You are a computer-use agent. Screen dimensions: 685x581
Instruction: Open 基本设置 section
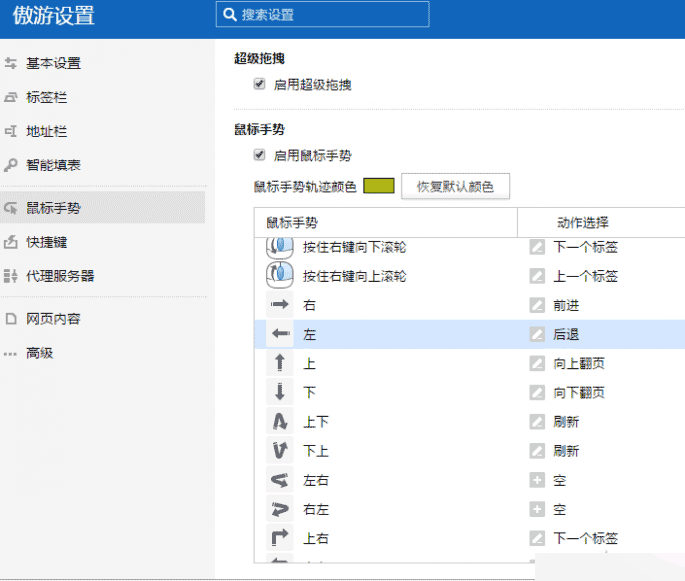coord(53,63)
